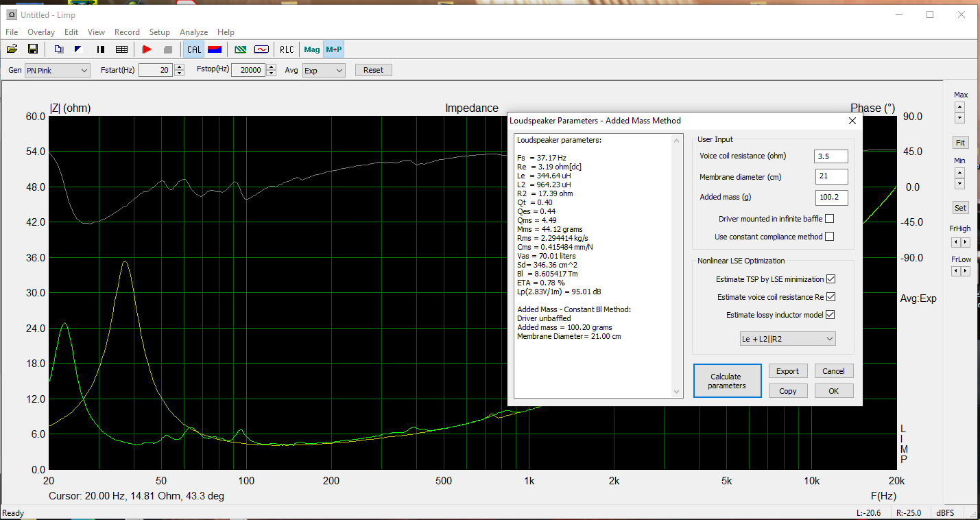Decrease Fstop value with down arrow

[x=272, y=73]
